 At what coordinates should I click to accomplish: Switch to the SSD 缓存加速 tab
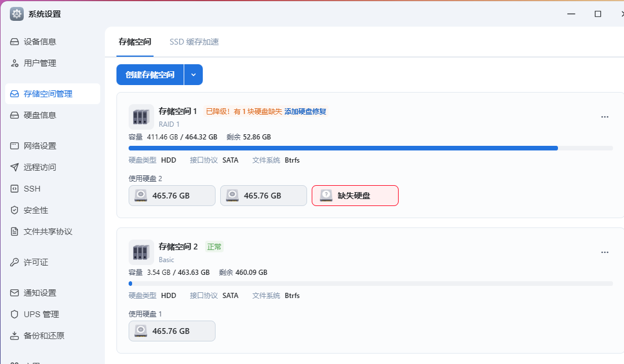point(194,42)
